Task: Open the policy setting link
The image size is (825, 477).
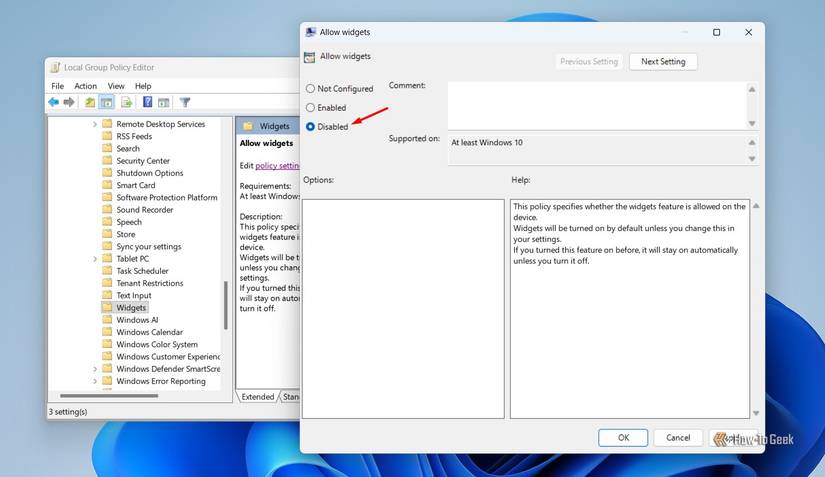Action: (x=277, y=165)
